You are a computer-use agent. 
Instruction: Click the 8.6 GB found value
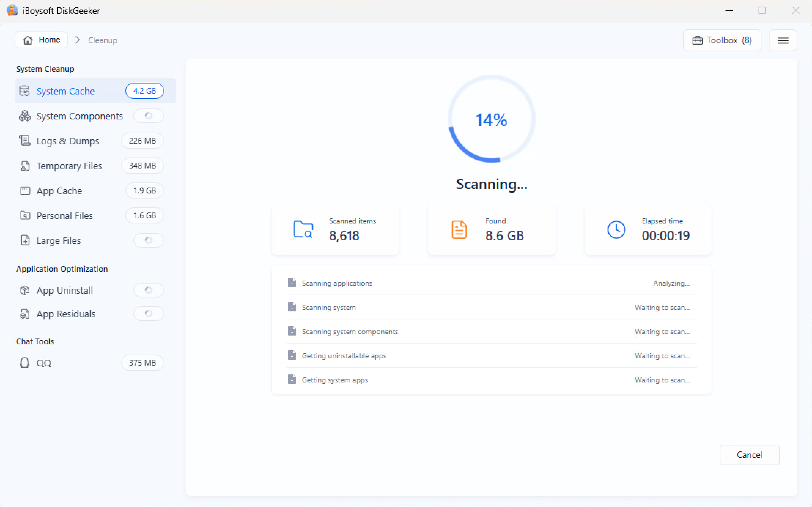click(x=505, y=236)
